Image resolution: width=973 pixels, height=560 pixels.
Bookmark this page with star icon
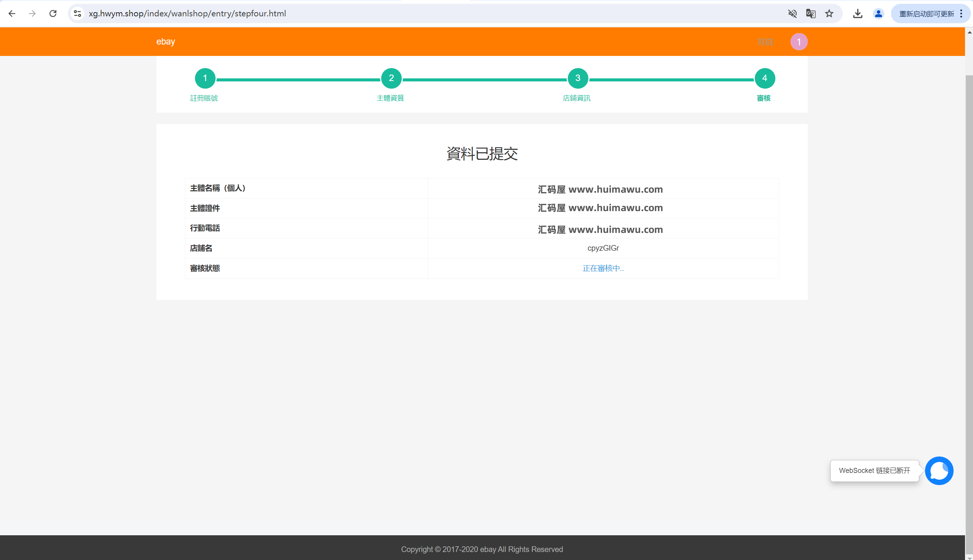coord(829,14)
